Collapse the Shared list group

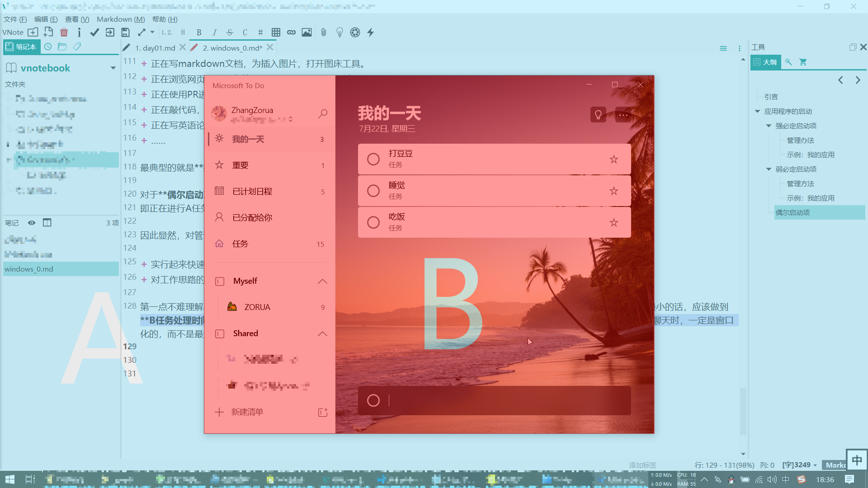coord(322,333)
